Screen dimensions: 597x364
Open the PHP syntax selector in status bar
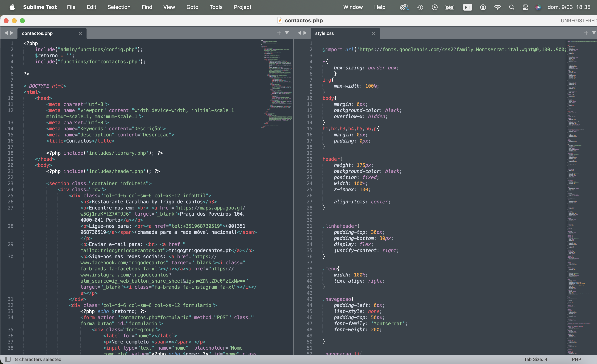tap(576, 359)
